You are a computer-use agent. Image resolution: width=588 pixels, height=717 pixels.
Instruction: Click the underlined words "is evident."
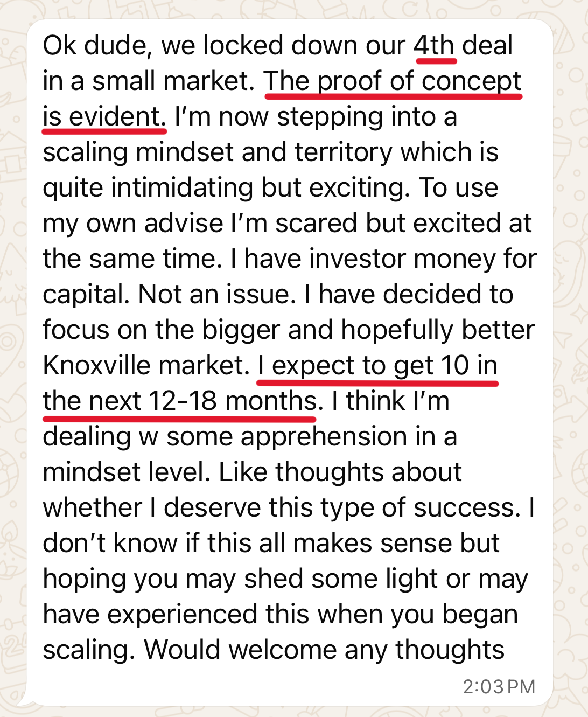(x=103, y=117)
